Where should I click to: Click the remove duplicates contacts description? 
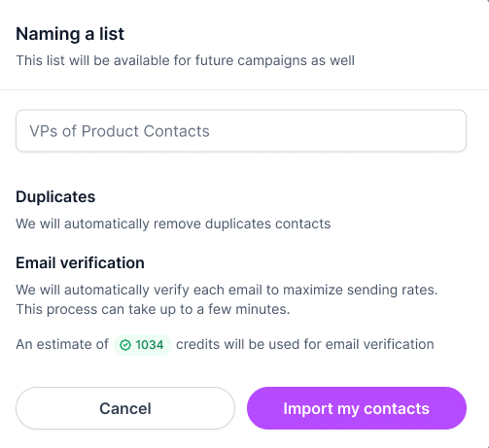(x=173, y=224)
